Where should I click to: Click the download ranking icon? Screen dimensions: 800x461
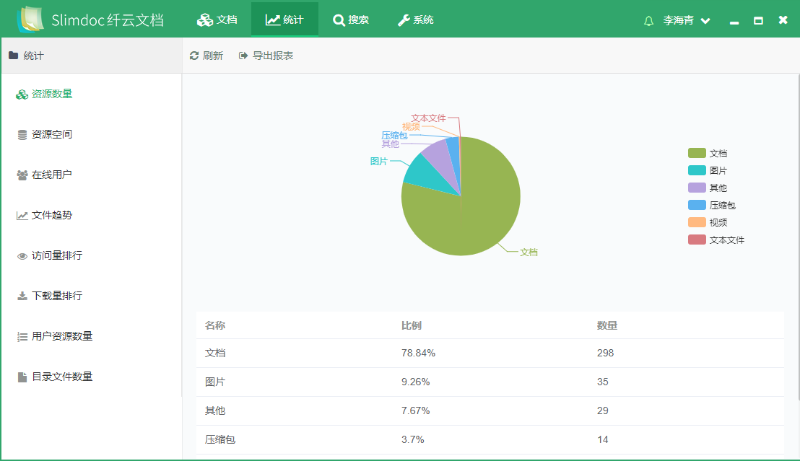coord(22,296)
